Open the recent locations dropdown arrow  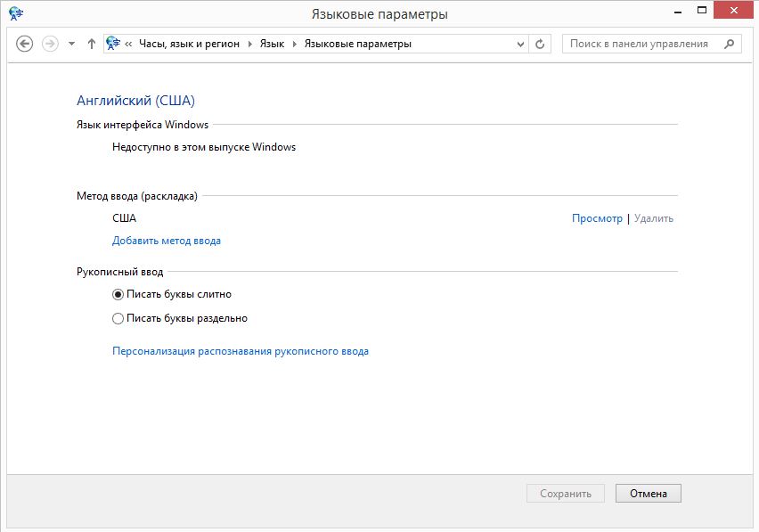pyautogui.click(x=71, y=44)
